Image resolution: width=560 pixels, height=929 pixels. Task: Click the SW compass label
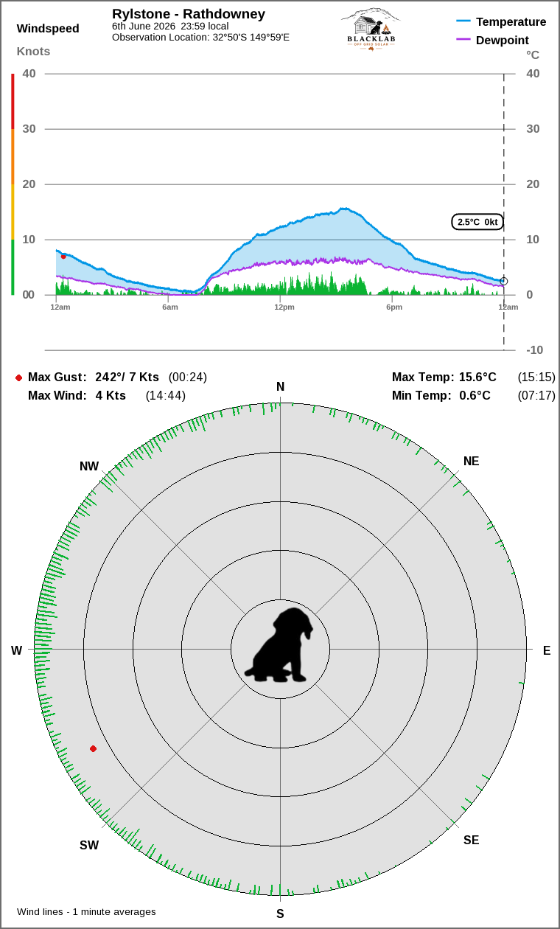click(89, 845)
